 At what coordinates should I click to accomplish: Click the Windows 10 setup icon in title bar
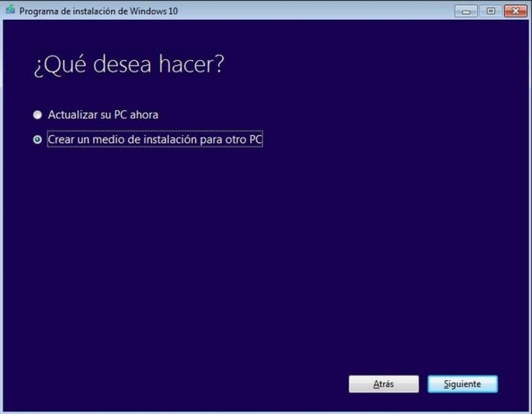pyautogui.click(x=10, y=10)
